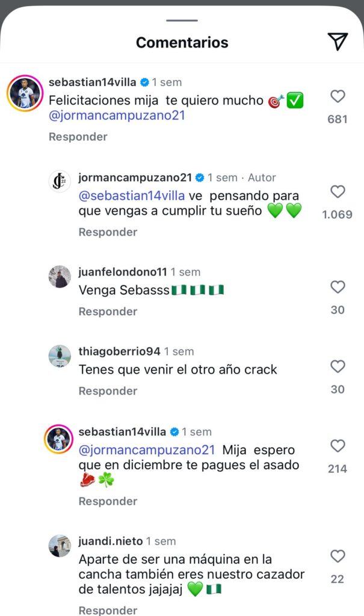
Task: Reply to sebastian14villa's Felicitaciones comment
Action: [78, 137]
